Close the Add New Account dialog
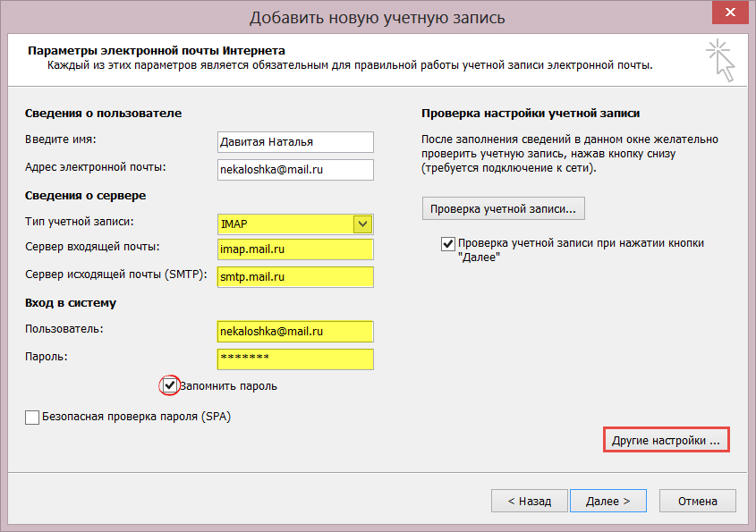The image size is (756, 532). (x=730, y=13)
